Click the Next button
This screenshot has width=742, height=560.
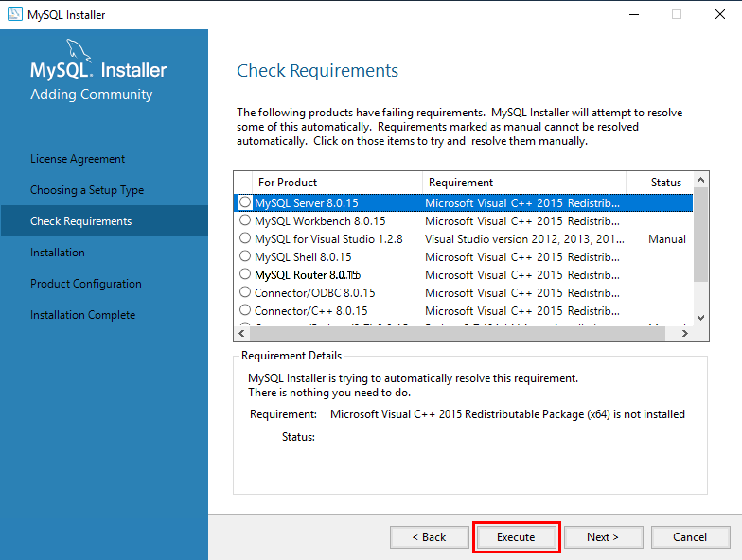(604, 537)
